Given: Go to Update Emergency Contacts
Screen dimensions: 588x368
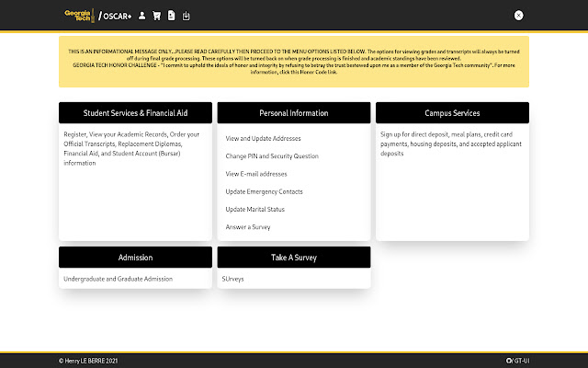Looking at the screenshot, I should coord(265,191).
